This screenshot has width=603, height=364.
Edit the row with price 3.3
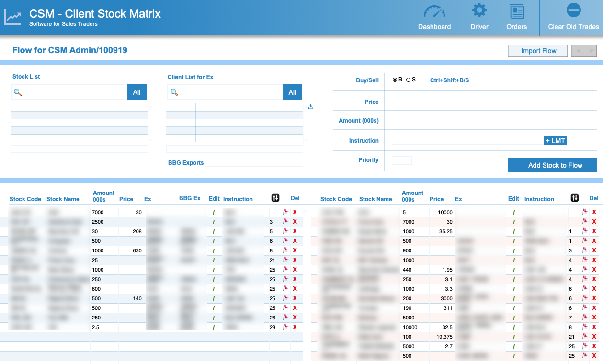[x=513, y=289]
